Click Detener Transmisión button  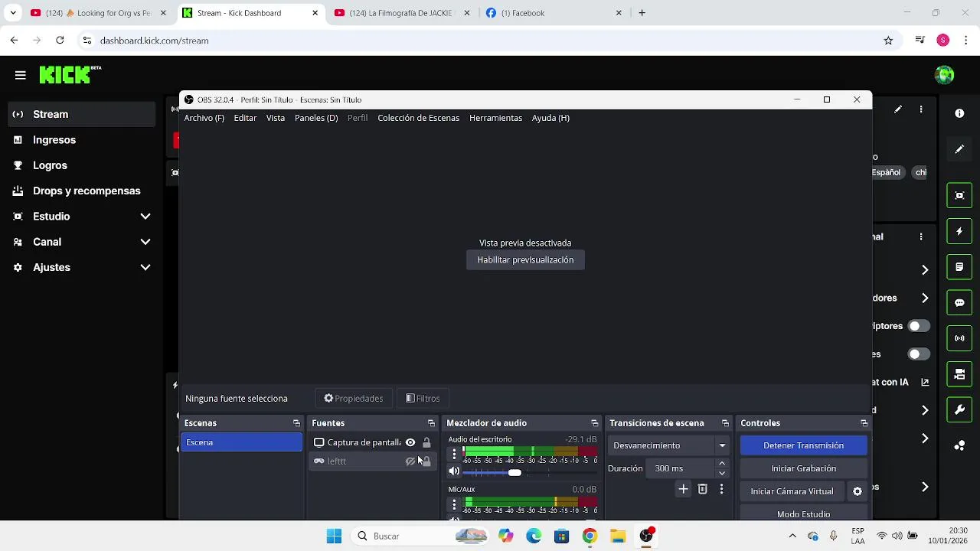803,445
